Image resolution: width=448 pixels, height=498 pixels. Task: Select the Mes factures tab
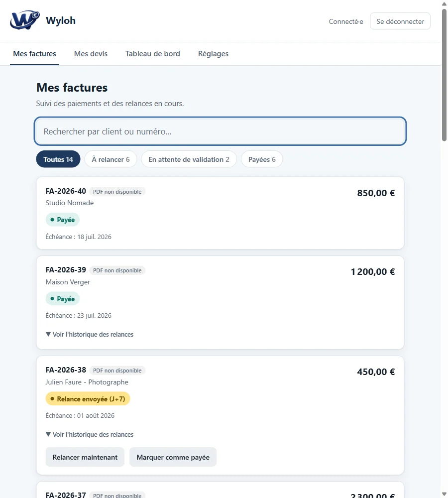point(35,54)
